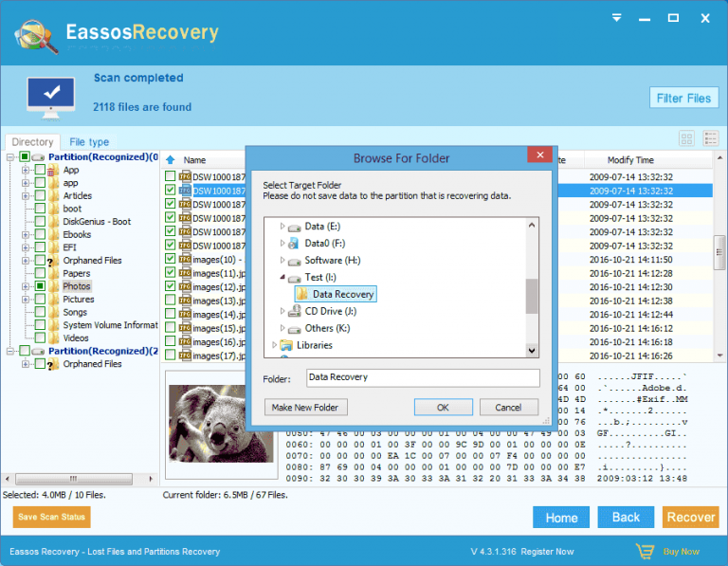Check the images(14) file checkbox
Screen dimensions: 728x566
click(171, 314)
